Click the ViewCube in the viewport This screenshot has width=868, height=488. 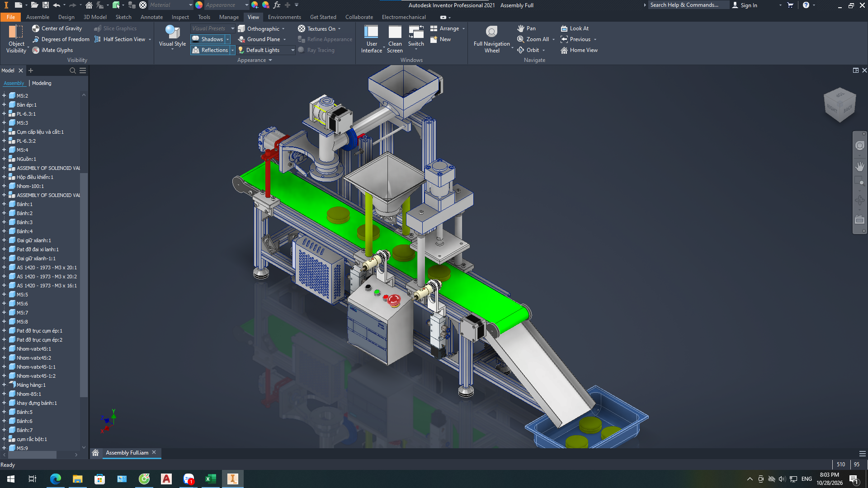tap(840, 104)
